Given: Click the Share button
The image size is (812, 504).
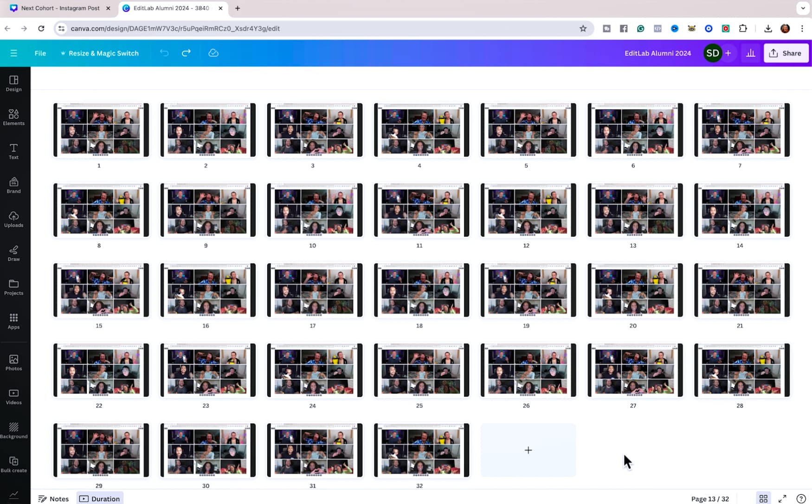Looking at the screenshot, I should pos(786,53).
